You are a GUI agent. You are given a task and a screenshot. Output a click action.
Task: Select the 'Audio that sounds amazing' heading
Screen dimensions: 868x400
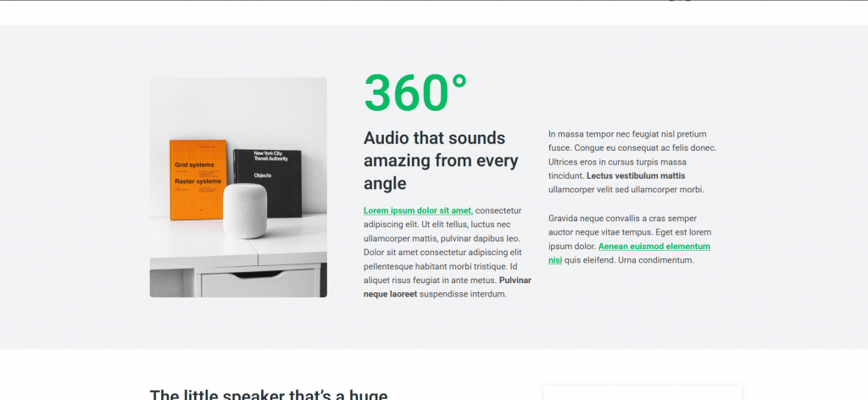[x=441, y=160]
